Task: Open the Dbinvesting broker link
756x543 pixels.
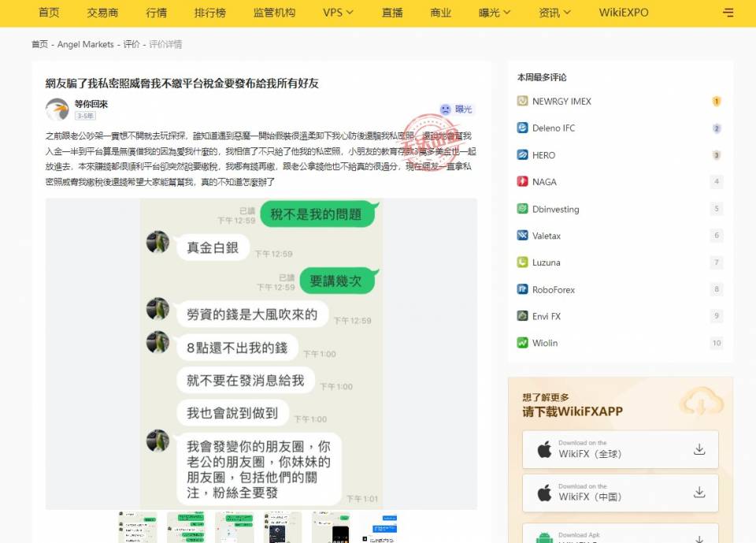Action: (x=556, y=209)
